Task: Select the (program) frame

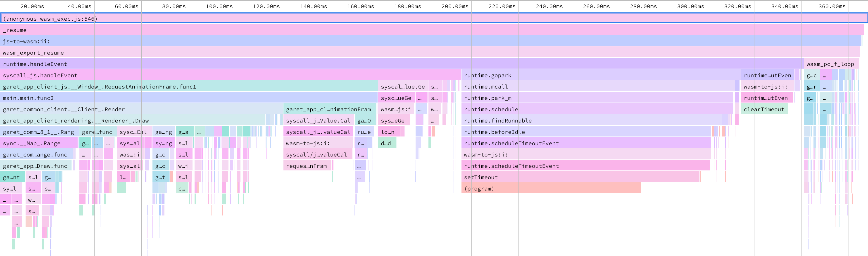Action: tap(539, 188)
